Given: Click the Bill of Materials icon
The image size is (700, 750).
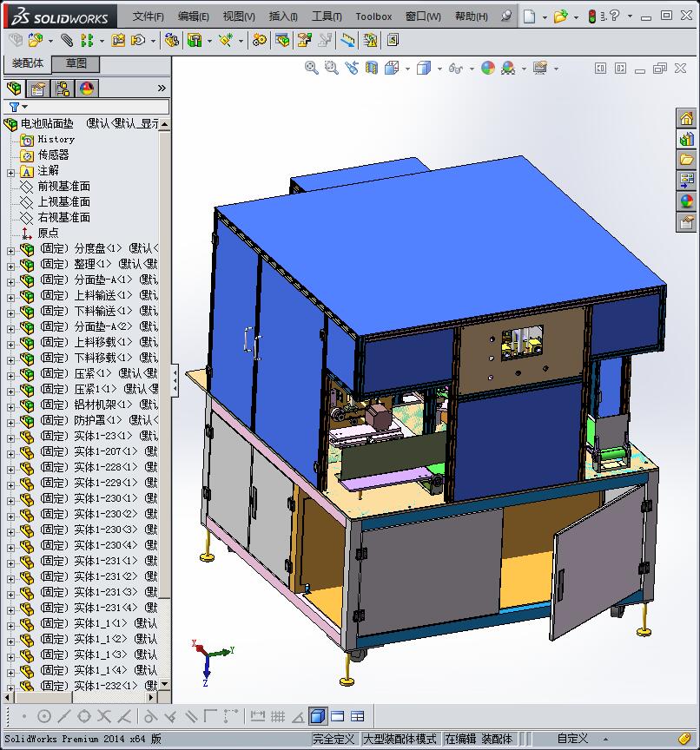Looking at the screenshot, I should click(282, 40).
